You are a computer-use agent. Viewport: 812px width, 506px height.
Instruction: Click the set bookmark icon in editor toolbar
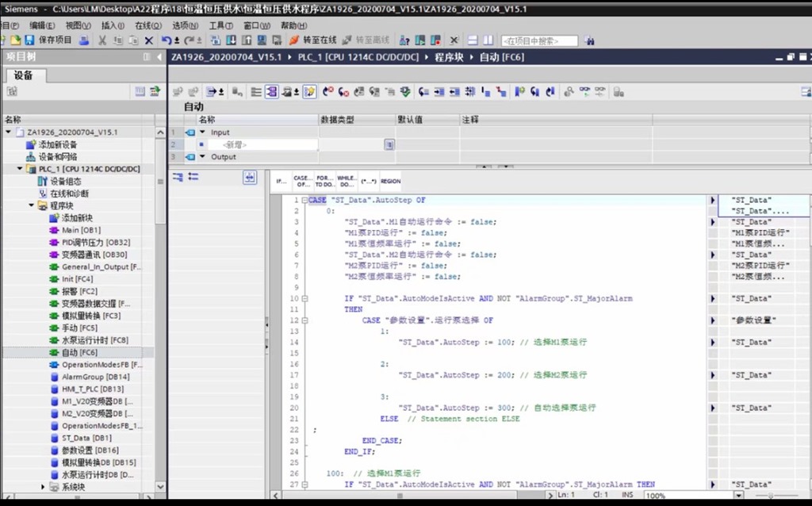point(519,92)
